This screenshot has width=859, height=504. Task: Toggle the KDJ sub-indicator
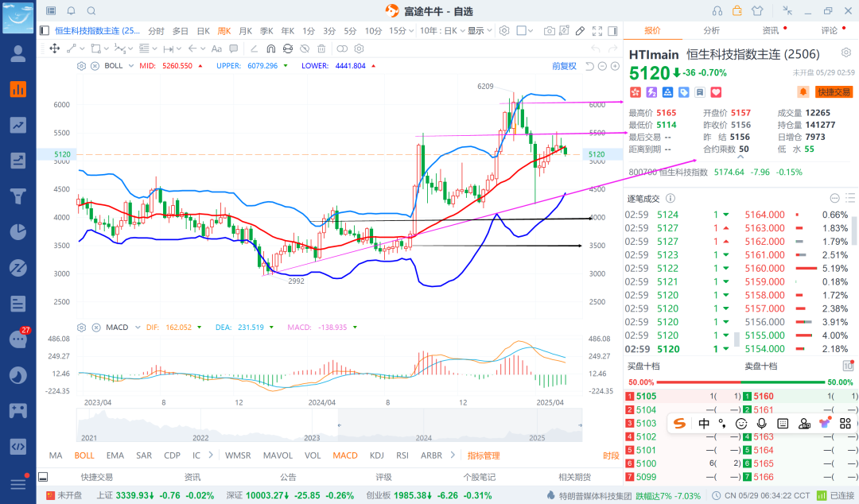[x=377, y=456]
